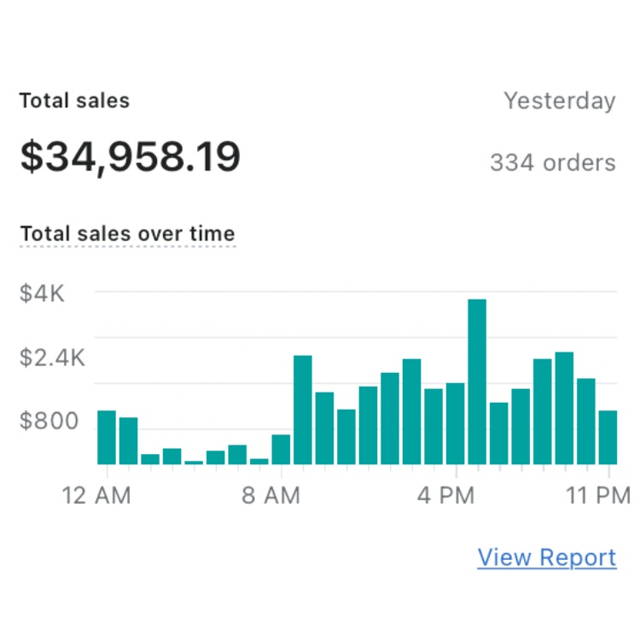Click the second bar from the left
This screenshot has height=640, width=640.
pos(128,441)
